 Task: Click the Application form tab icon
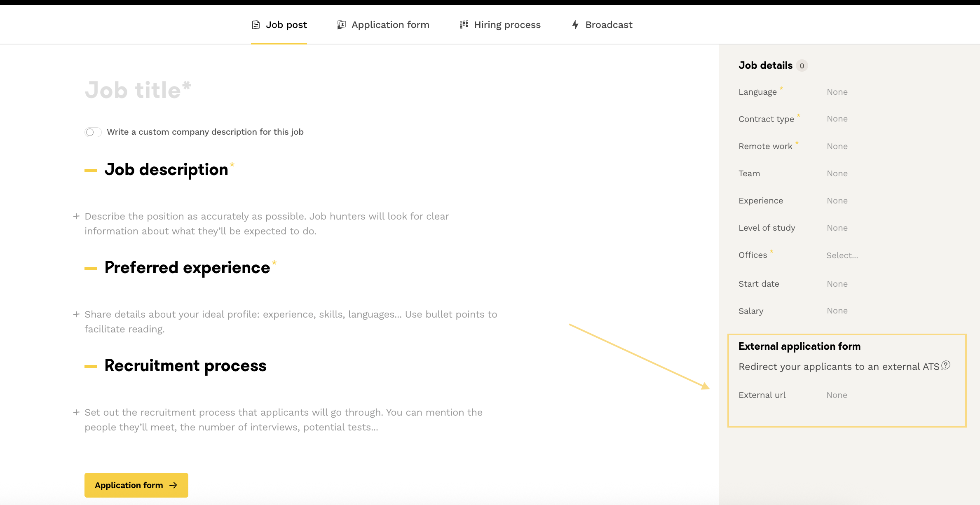[x=341, y=25]
